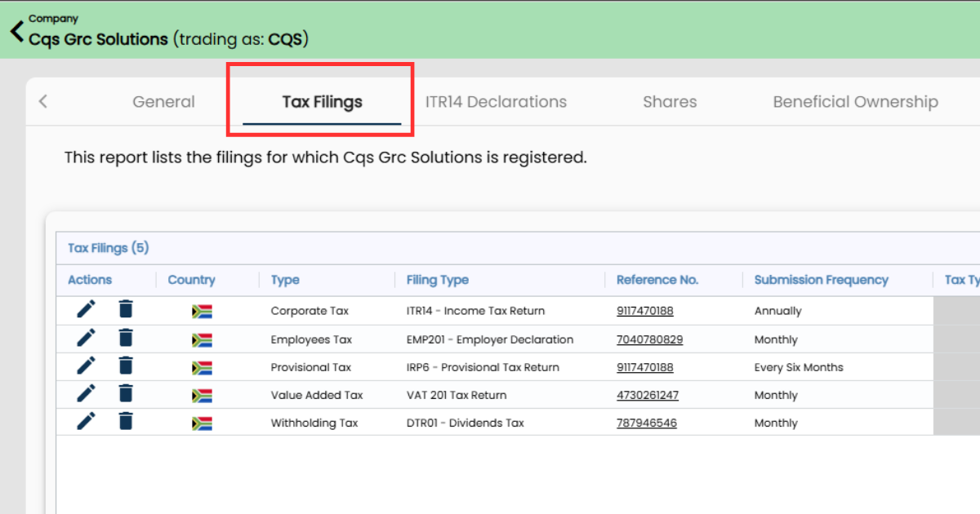The width and height of the screenshot is (980, 514).
Task: Click the left chevron beside the General tab
Action: pyautogui.click(x=43, y=101)
